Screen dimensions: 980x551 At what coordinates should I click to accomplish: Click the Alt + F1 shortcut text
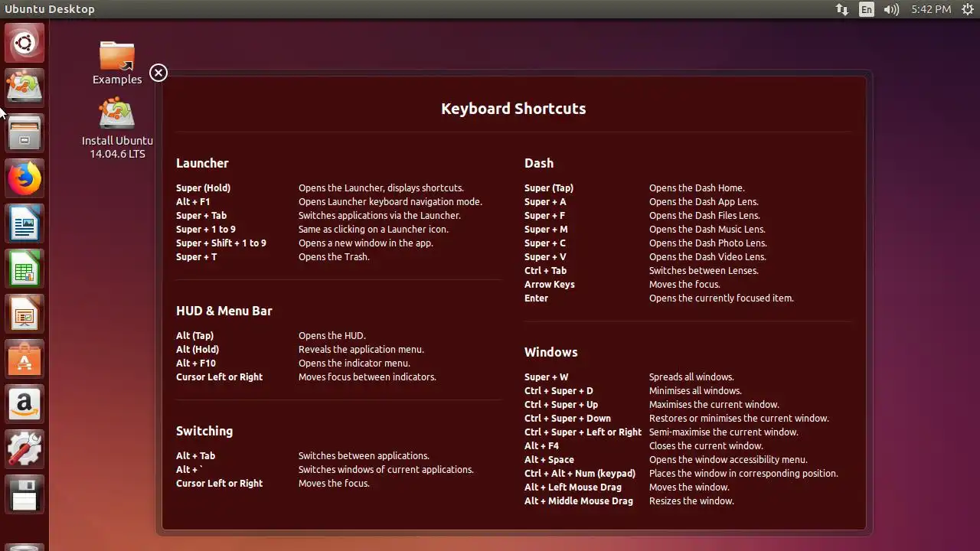pyautogui.click(x=193, y=202)
